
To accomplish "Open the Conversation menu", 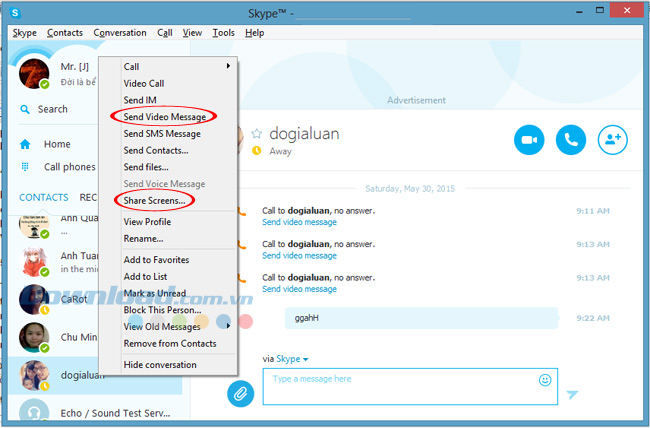I will pos(120,33).
